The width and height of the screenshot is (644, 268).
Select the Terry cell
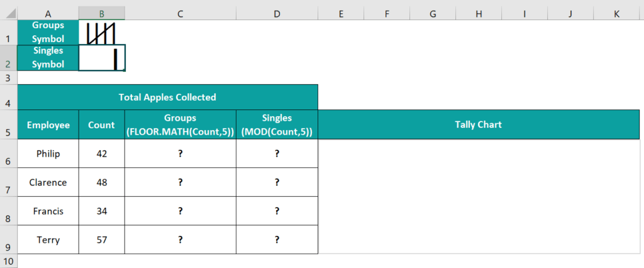[48, 240]
